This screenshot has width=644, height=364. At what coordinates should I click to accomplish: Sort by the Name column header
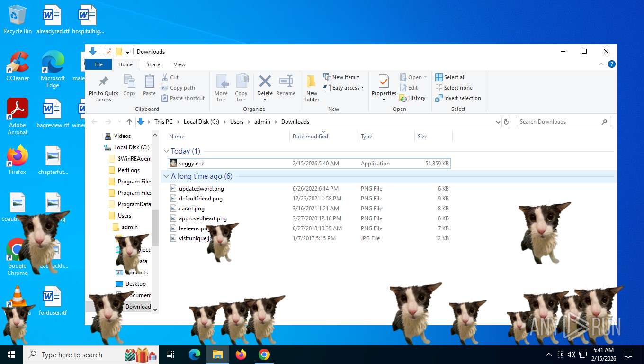click(x=177, y=136)
